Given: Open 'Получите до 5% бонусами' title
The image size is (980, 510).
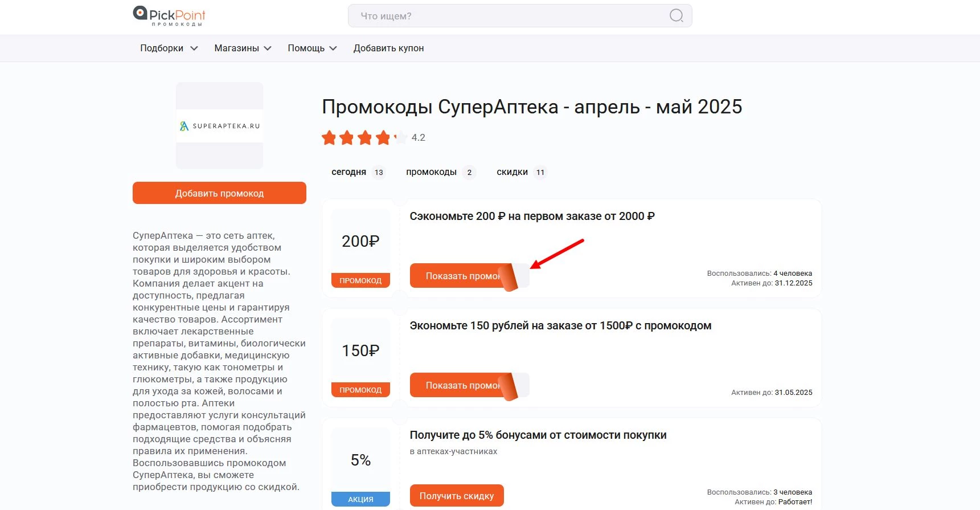Looking at the screenshot, I should tap(538, 435).
